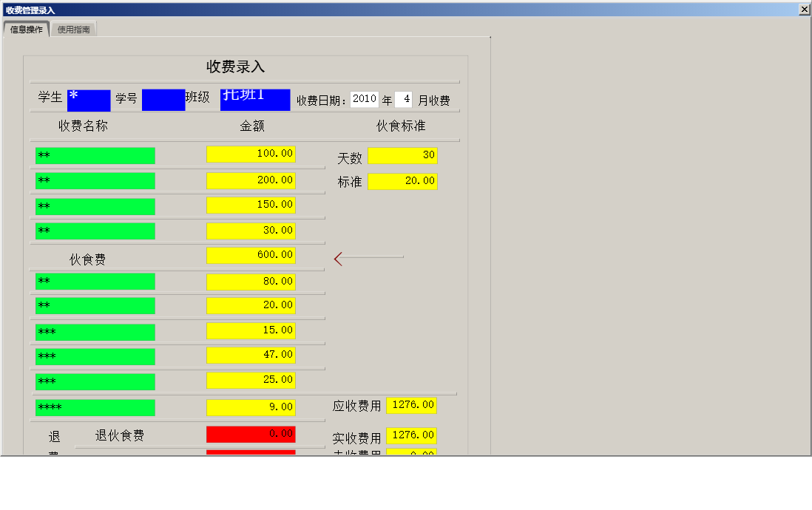
Task: Click the year field showing 2010
Action: click(x=363, y=98)
